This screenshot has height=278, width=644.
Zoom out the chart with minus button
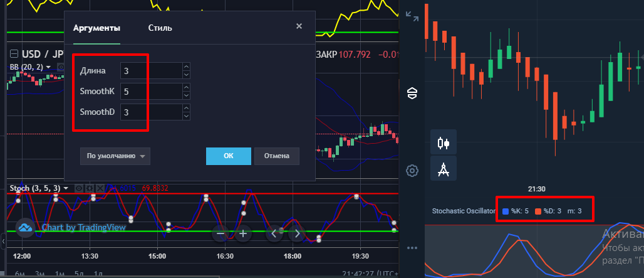(221, 234)
